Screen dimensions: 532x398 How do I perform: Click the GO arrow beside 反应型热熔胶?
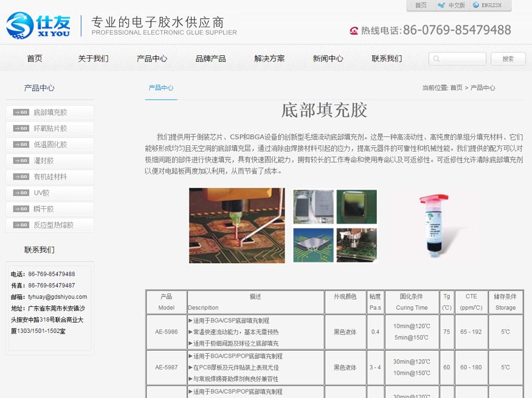click(21, 225)
